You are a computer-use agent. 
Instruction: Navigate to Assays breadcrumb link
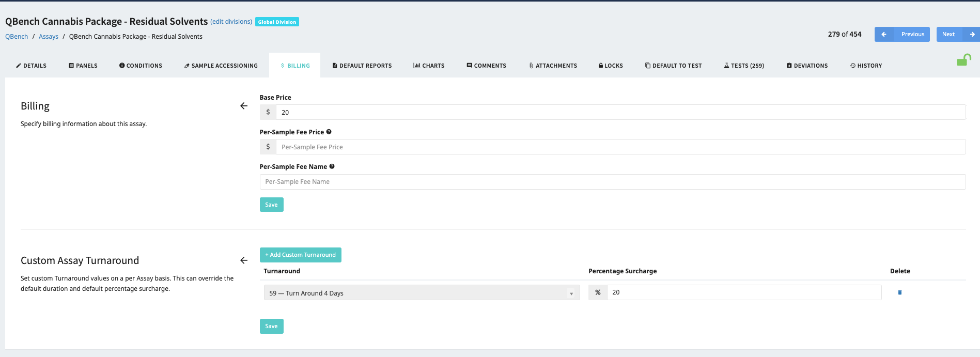coord(49,37)
